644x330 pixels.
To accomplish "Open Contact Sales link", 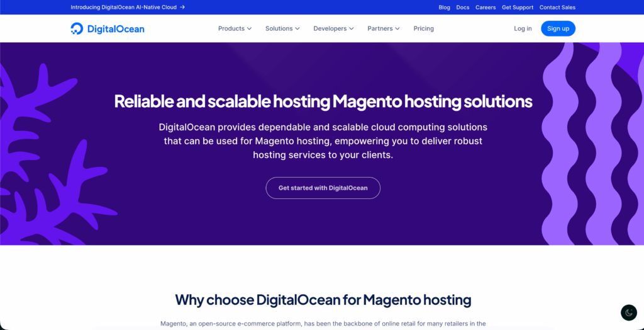I will click(557, 8).
